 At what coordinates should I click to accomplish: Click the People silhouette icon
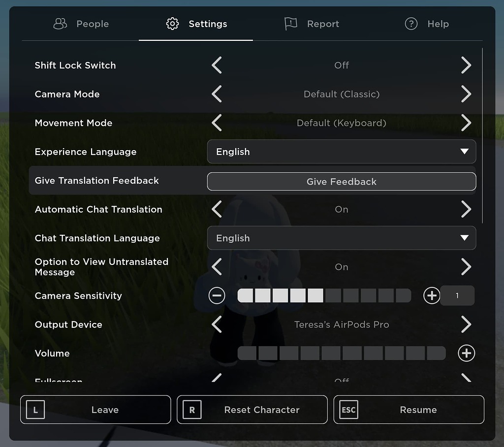60,23
